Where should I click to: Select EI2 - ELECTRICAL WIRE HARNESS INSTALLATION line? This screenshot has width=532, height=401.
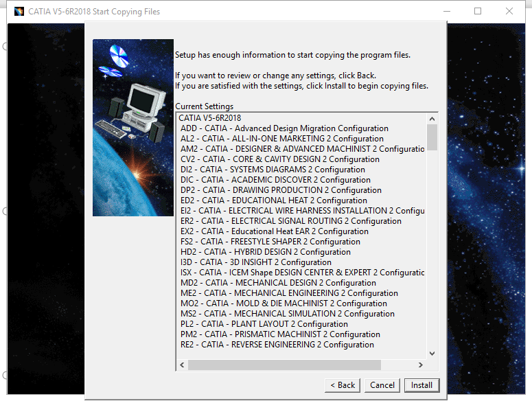[302, 211]
